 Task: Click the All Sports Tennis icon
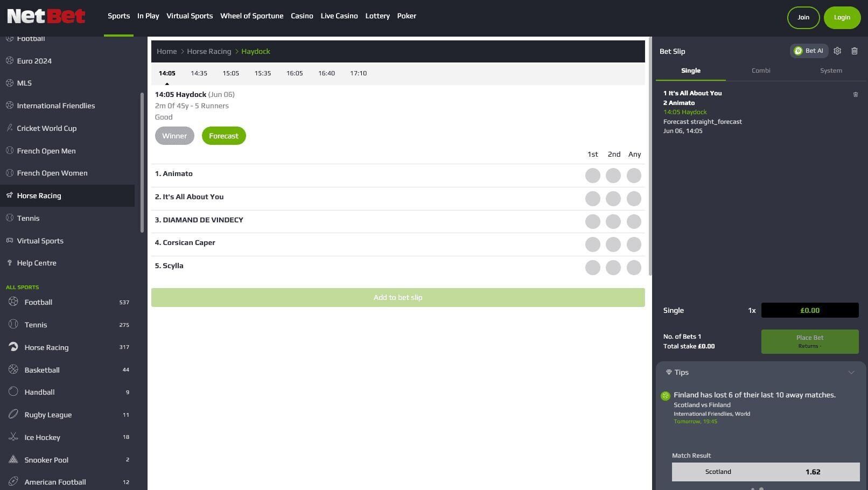pos(13,325)
